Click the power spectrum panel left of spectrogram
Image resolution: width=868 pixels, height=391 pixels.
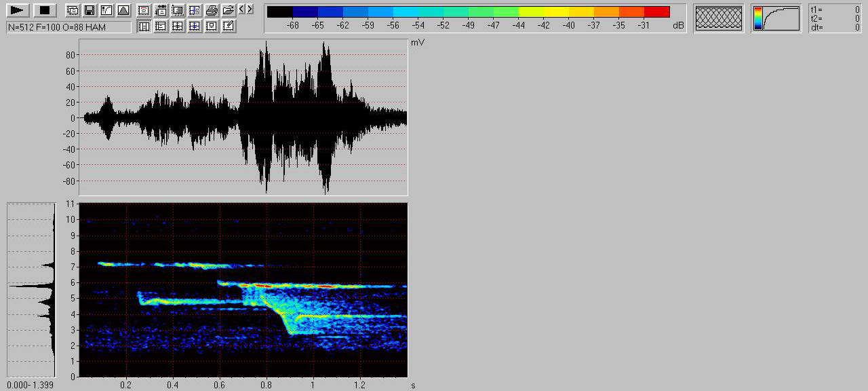click(31, 290)
